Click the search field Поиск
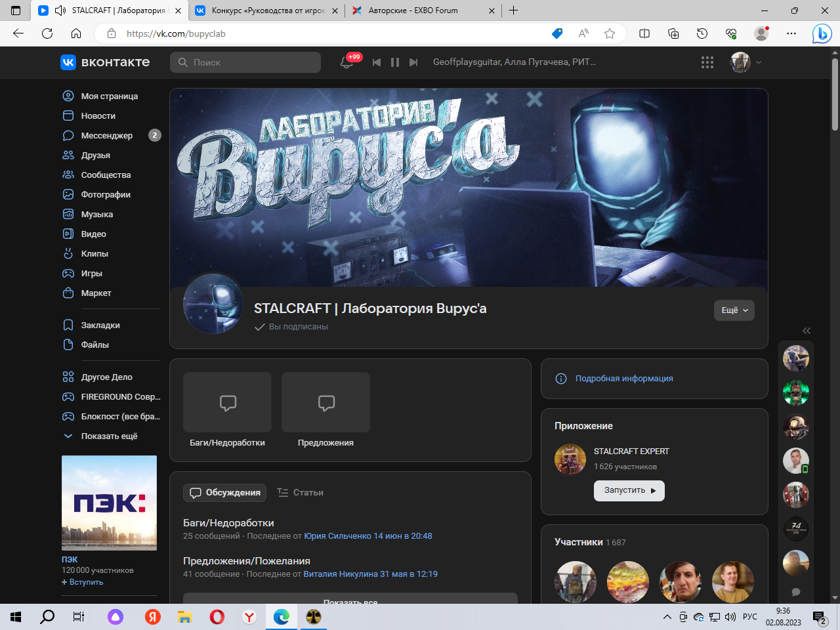 coord(245,62)
